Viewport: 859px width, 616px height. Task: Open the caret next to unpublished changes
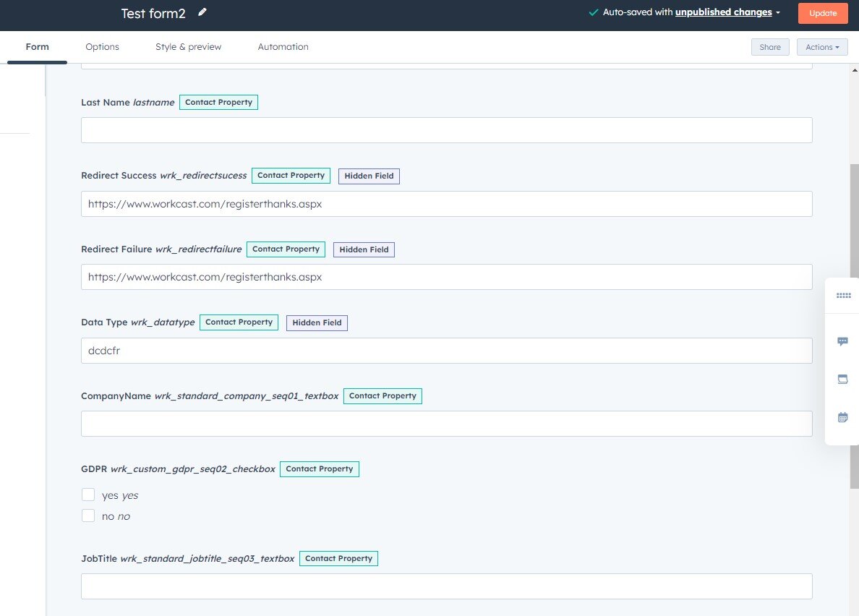pos(778,13)
